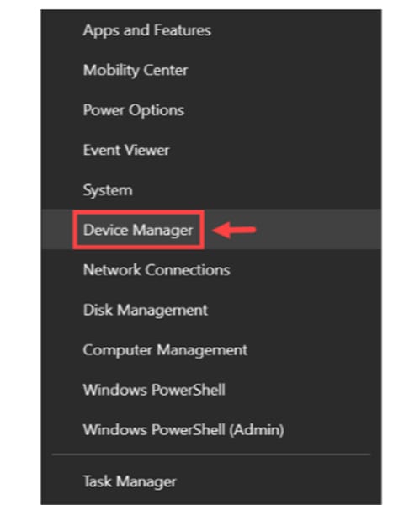420x505 pixels.
Task: Click the red box outlining Device Manager
Action: tap(139, 230)
